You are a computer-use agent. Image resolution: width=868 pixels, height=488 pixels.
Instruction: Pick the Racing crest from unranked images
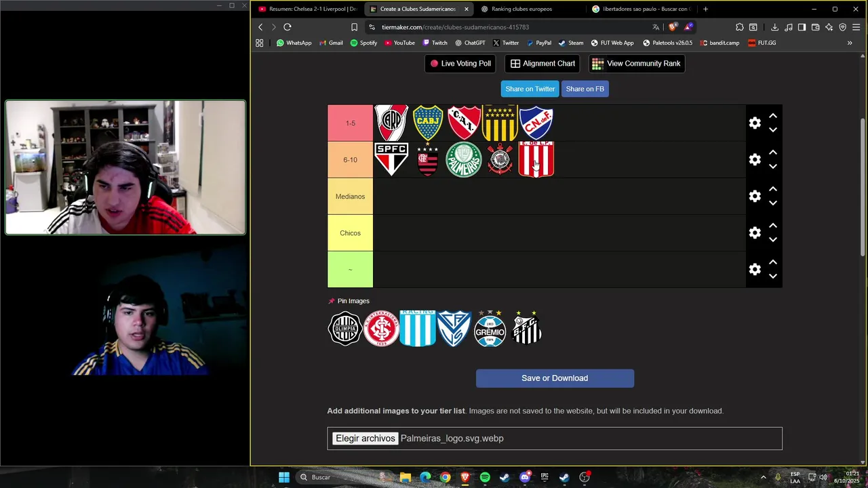pos(417,329)
